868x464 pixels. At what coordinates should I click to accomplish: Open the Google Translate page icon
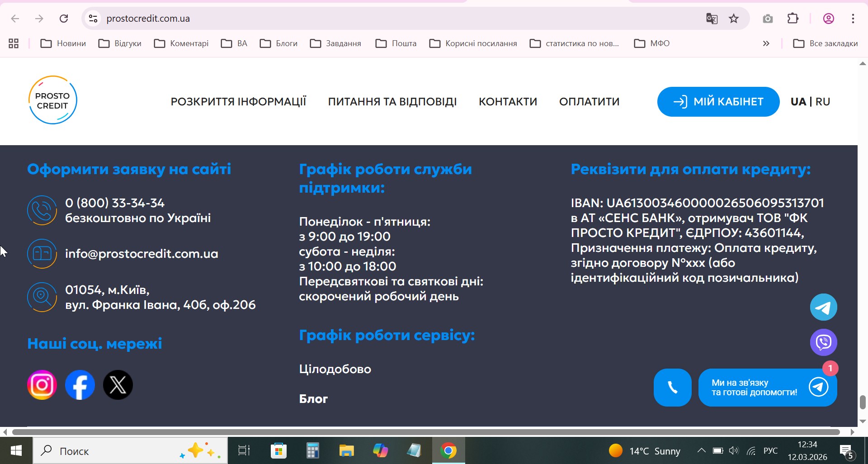(712, 19)
